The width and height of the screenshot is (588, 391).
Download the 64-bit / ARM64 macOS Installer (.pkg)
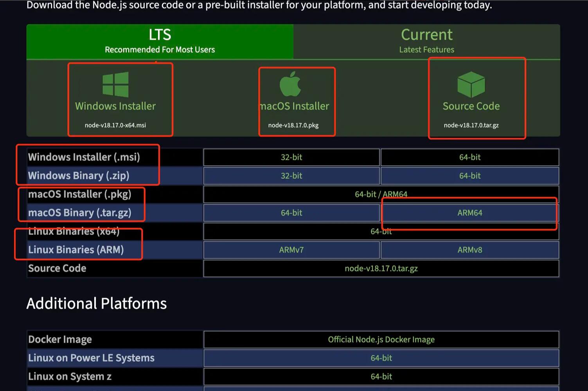click(381, 194)
